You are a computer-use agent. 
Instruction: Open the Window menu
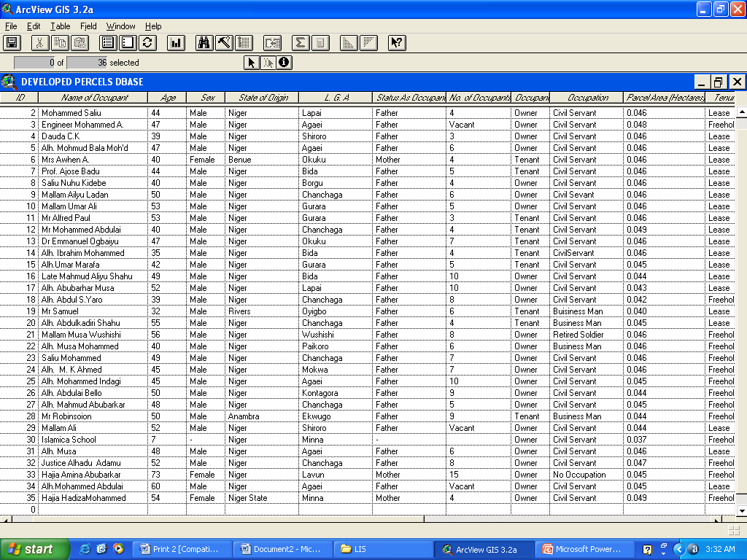(x=120, y=26)
